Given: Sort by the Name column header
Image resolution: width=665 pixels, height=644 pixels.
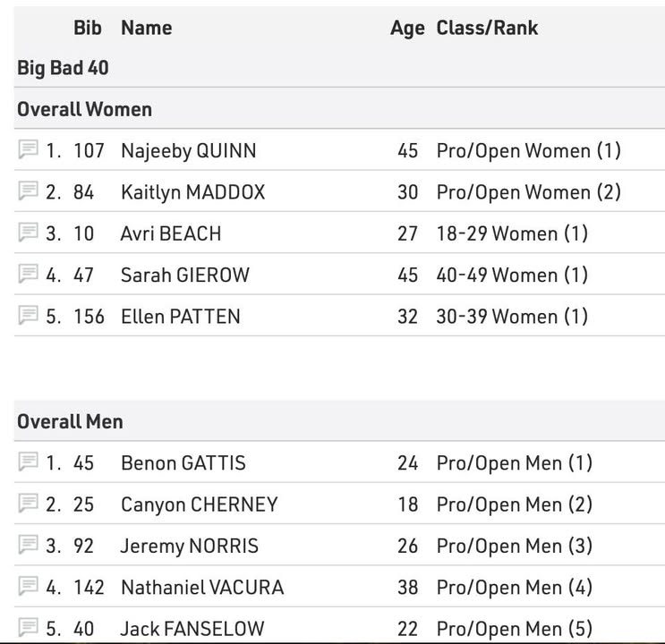Looking at the screenshot, I should pos(147,28).
